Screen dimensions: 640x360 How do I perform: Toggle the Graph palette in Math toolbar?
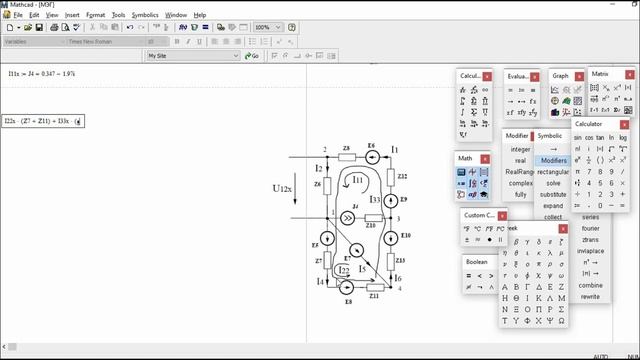(472, 172)
